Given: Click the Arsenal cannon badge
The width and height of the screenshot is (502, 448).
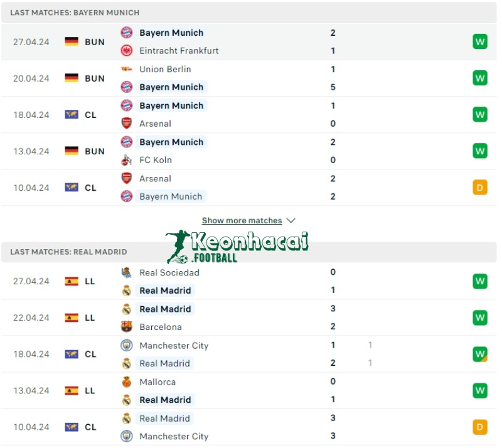Looking at the screenshot, I should click(x=127, y=124).
